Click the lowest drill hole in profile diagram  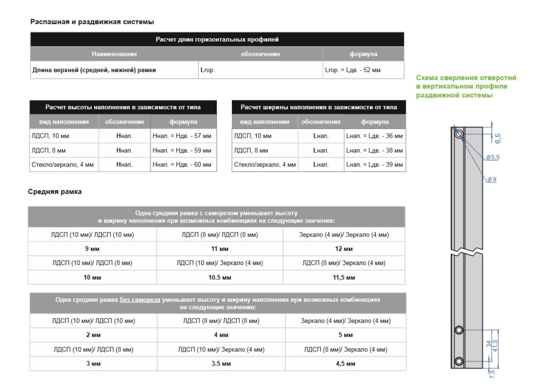[x=459, y=361]
